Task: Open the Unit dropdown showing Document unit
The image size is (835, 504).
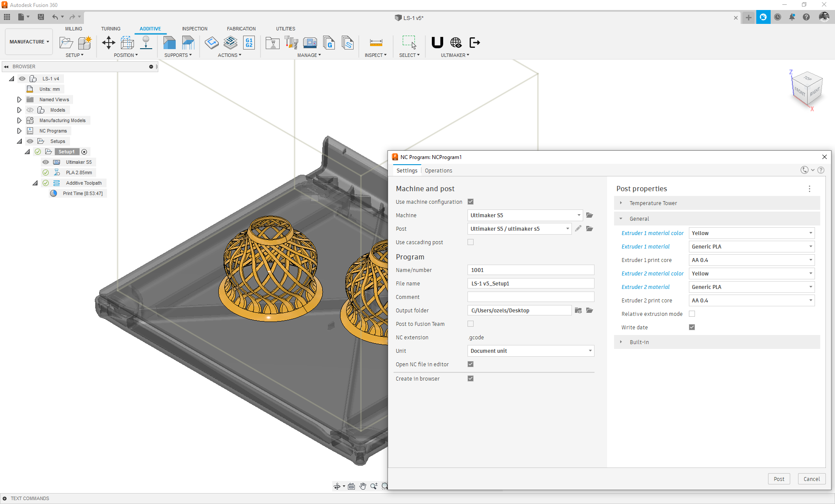Action: click(531, 351)
